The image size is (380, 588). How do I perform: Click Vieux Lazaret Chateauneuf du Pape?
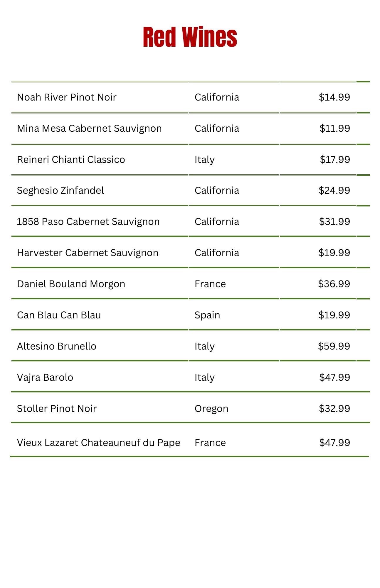[98, 443]
